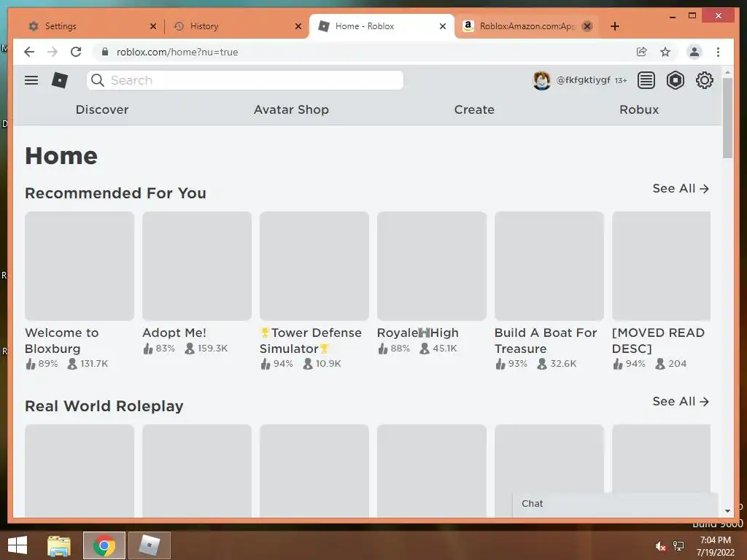This screenshot has height=560, width=747.
Task: Open the Roblox hamburger navigation menu
Action: pyautogui.click(x=31, y=80)
